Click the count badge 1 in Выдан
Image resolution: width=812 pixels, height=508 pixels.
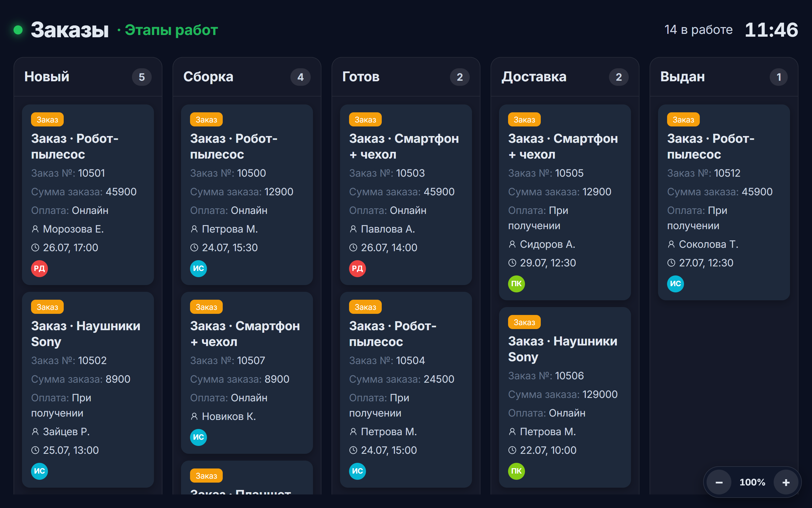779,77
